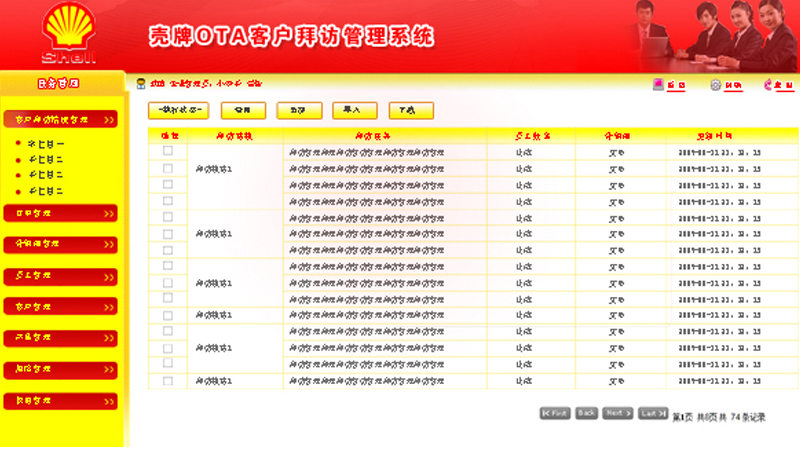Expand the bottom-most red sidebar section bar
The height and width of the screenshot is (450, 800).
point(60,401)
